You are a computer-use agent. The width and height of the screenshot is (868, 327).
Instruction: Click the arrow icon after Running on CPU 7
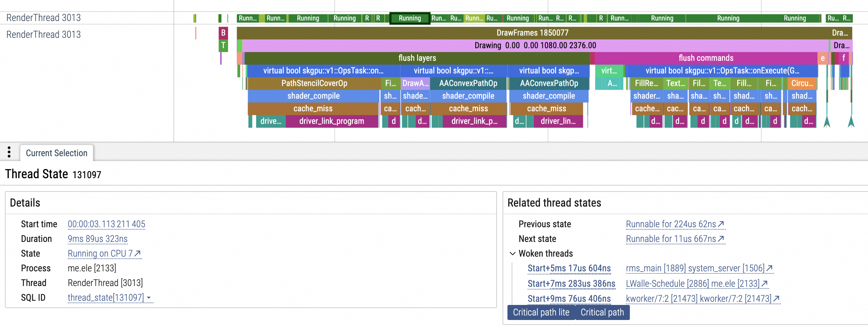pos(138,253)
